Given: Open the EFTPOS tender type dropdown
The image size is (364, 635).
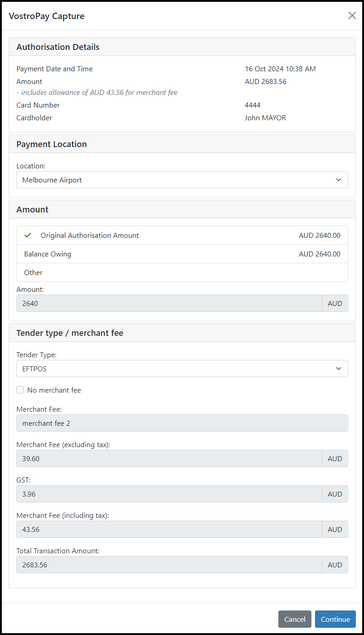Looking at the screenshot, I should tap(182, 369).
